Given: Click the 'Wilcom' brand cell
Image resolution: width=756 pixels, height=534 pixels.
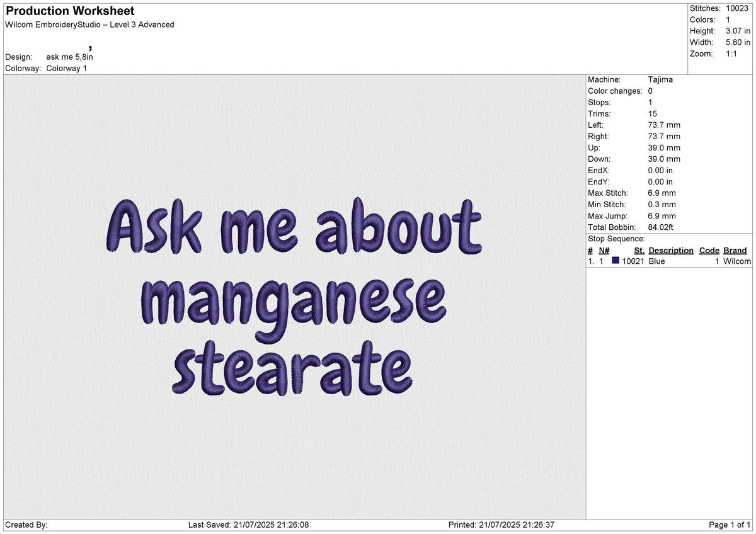Looking at the screenshot, I should [x=737, y=261].
